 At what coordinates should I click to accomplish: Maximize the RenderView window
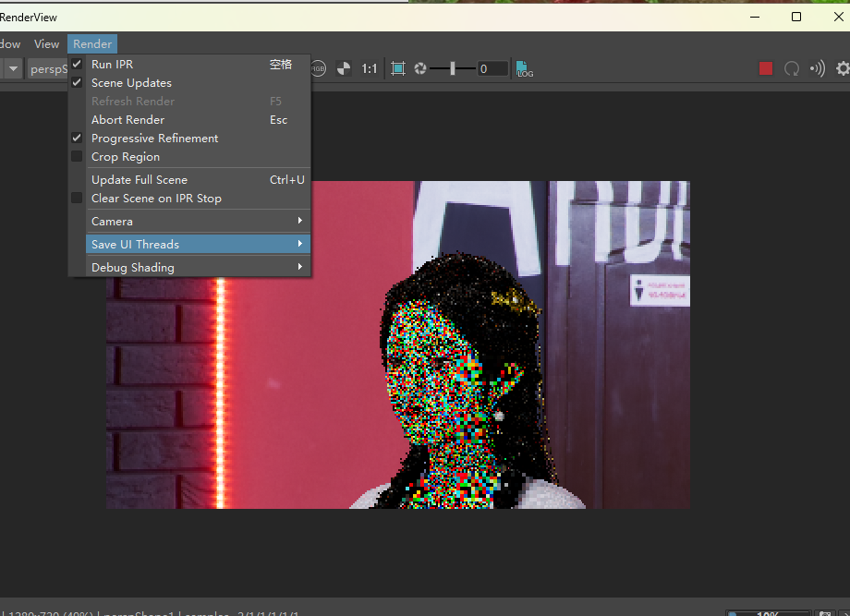click(796, 17)
